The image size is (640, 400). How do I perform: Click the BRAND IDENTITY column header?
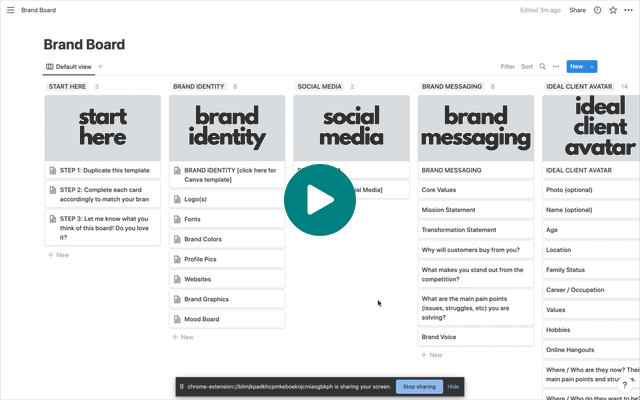pos(199,87)
